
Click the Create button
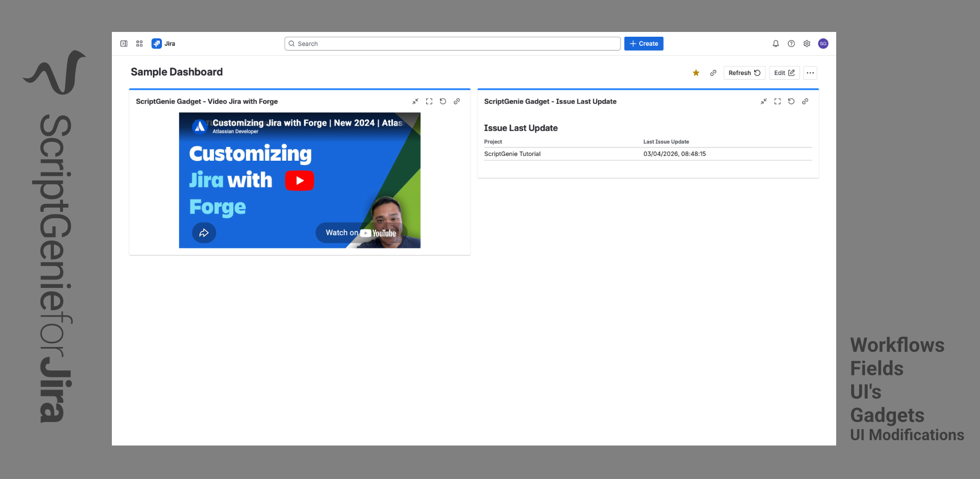[643, 44]
